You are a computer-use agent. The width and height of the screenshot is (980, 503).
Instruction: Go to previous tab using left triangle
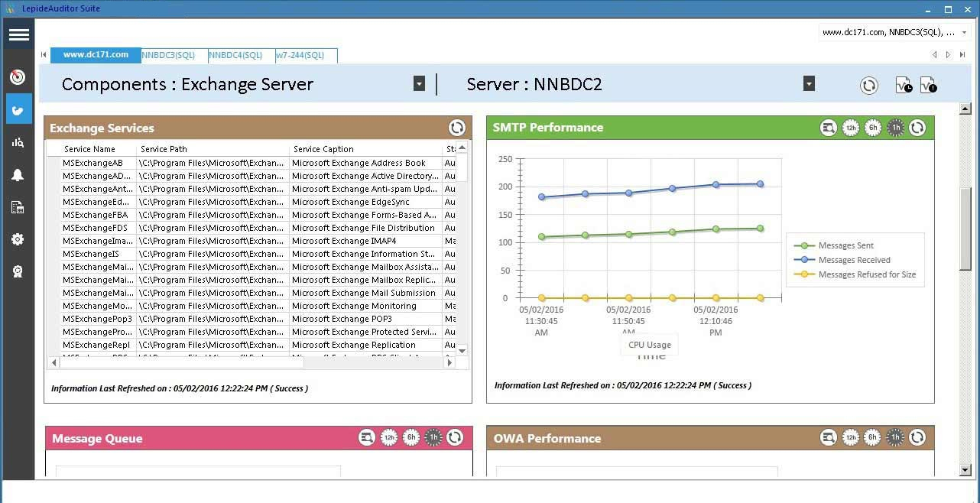[935, 55]
